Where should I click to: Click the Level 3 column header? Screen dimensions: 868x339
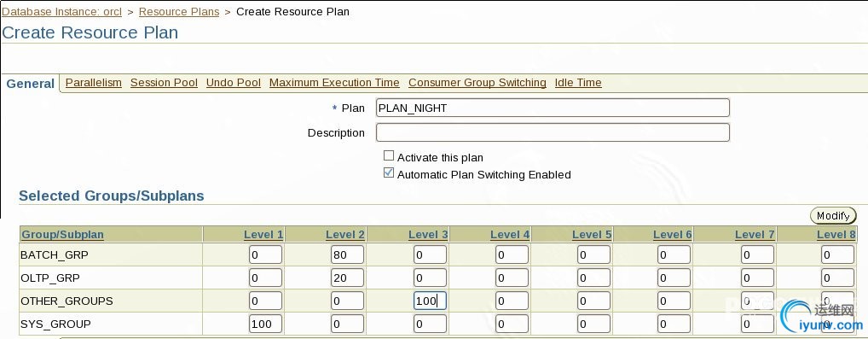[428, 235]
